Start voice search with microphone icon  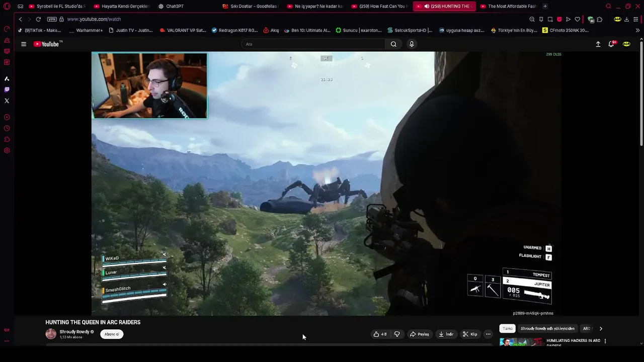412,44
